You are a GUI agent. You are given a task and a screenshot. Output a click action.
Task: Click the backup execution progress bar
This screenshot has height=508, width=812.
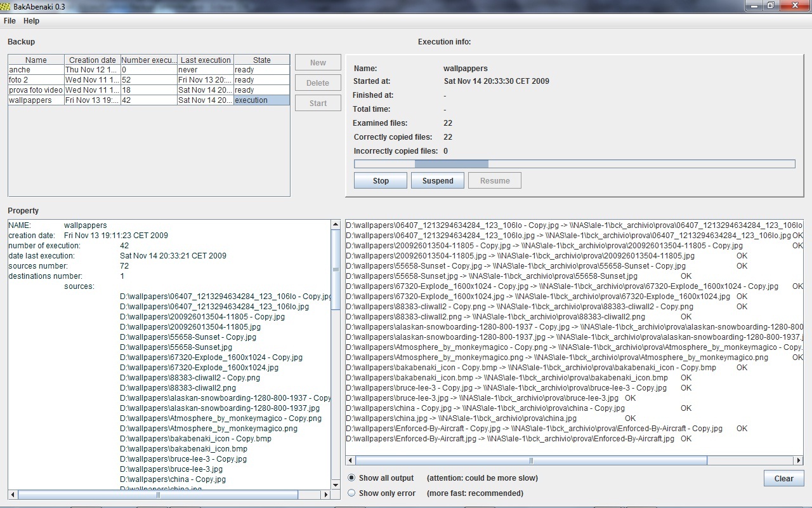click(574, 164)
